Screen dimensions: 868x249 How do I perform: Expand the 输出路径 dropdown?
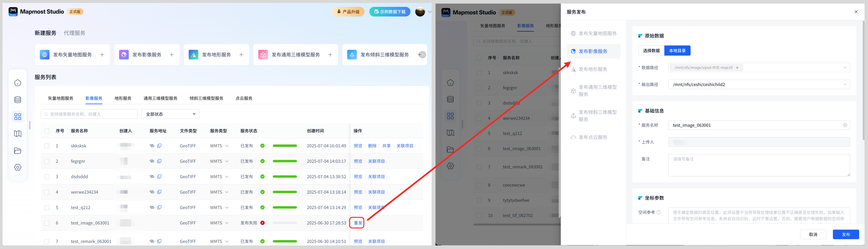[845, 85]
